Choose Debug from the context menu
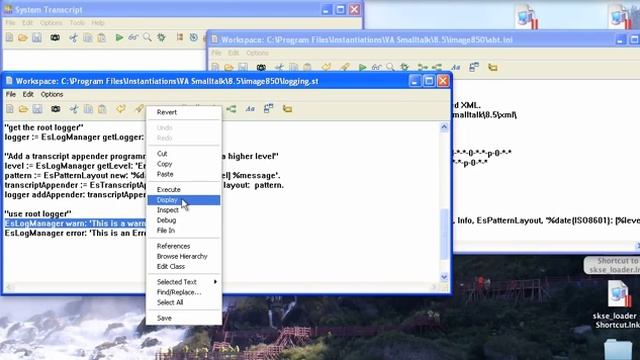Screen dimensions: 640x360 (184, 220)
